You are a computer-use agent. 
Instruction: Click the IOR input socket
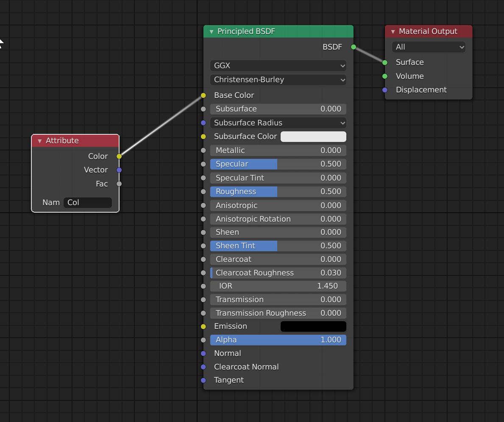pos(203,286)
